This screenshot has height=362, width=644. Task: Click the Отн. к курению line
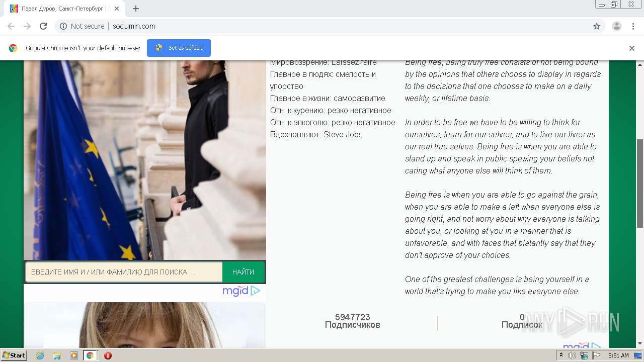point(331,111)
